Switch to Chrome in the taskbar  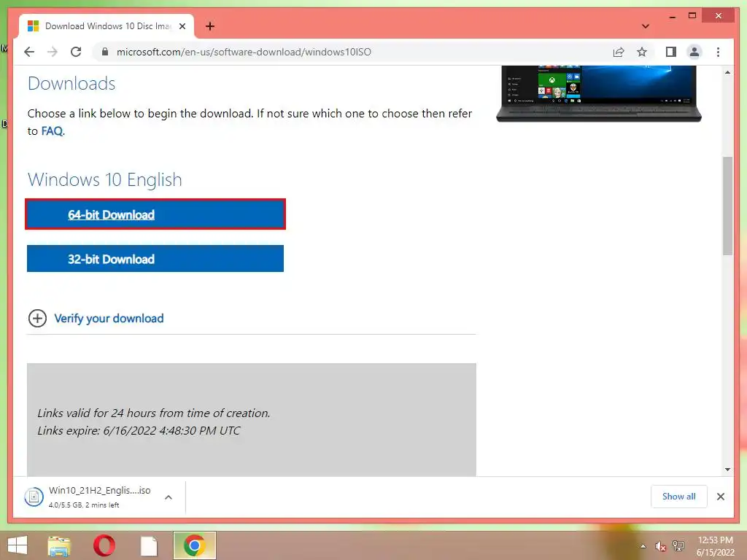pyautogui.click(x=194, y=545)
